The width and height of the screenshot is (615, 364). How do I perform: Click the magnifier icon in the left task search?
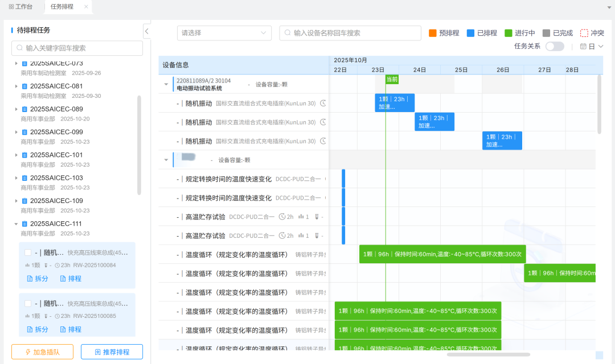click(x=19, y=48)
